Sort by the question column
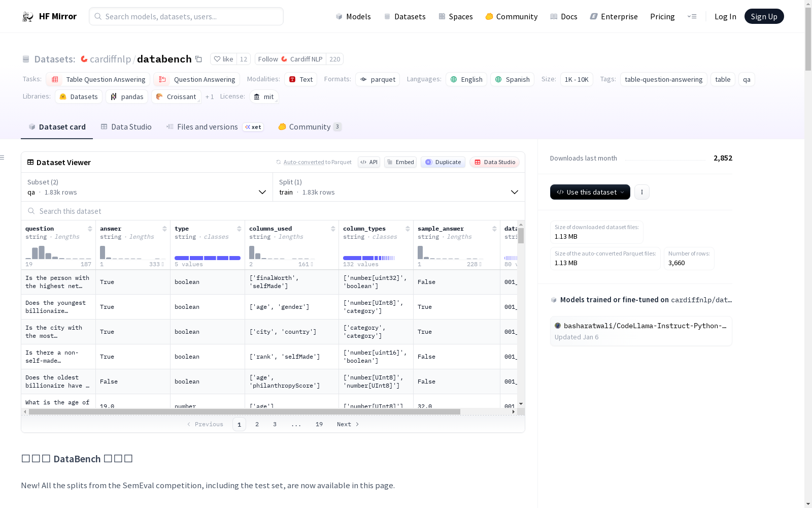 pyautogui.click(x=90, y=229)
